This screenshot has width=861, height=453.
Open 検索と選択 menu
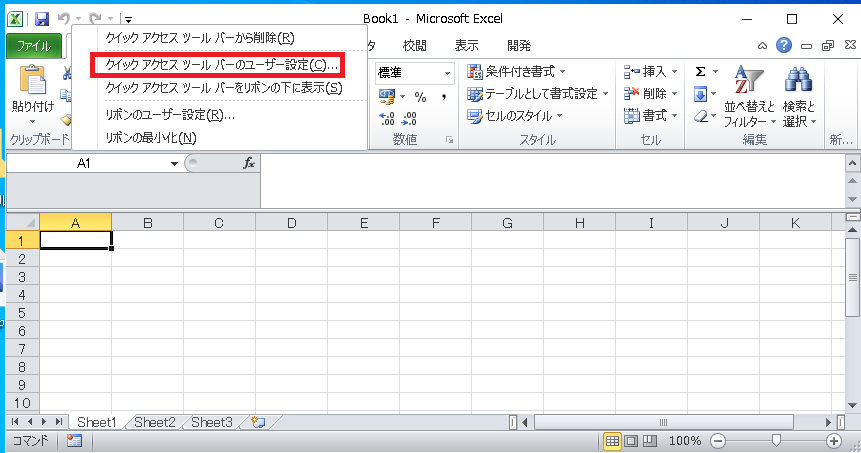click(799, 97)
